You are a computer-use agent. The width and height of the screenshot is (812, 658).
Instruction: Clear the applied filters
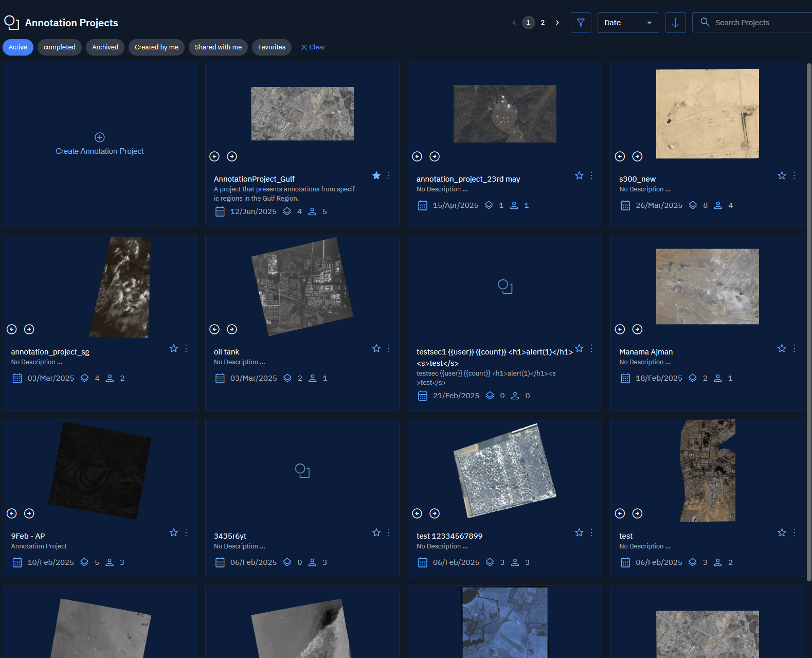point(313,47)
